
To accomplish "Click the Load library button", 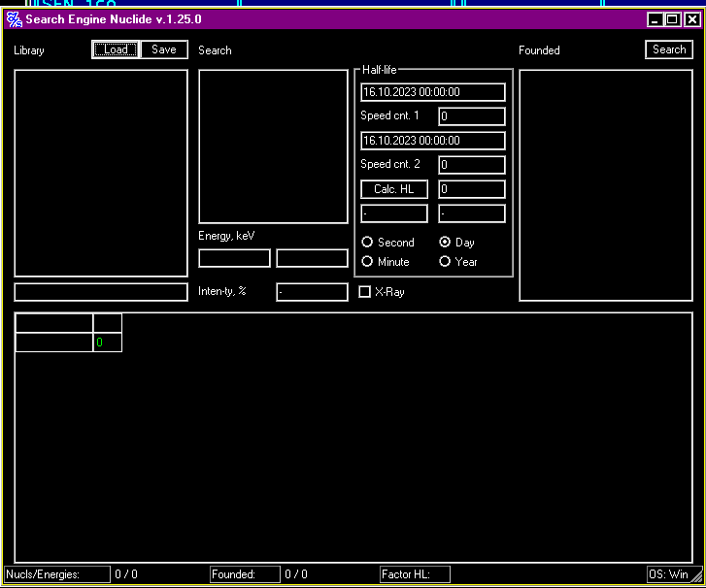I will tap(116, 49).
